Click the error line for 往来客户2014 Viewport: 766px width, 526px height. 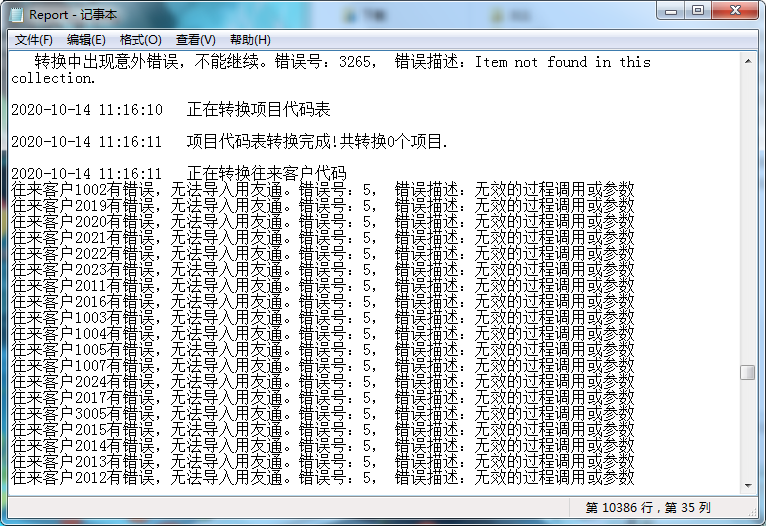click(322, 445)
